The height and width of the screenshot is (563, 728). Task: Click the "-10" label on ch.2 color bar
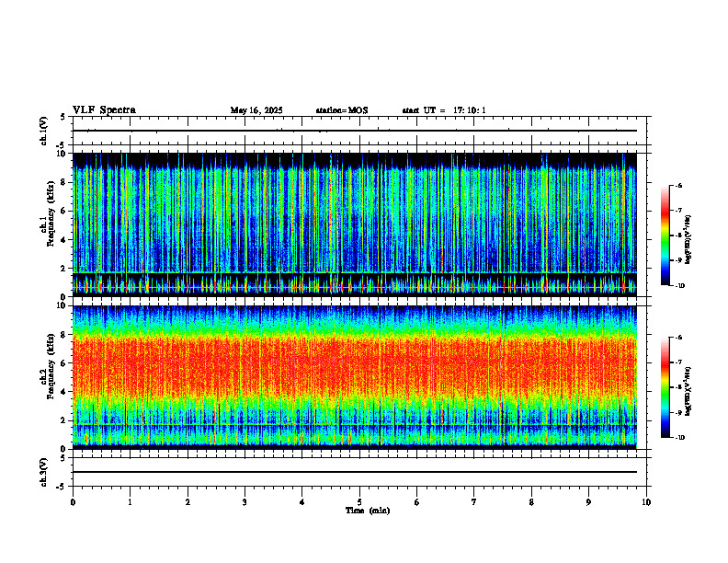pos(679,438)
